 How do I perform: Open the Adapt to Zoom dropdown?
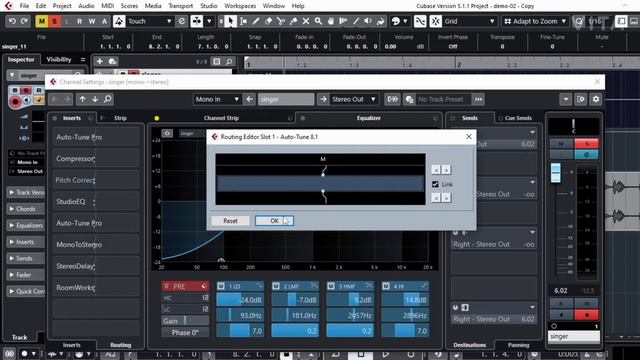(535, 21)
